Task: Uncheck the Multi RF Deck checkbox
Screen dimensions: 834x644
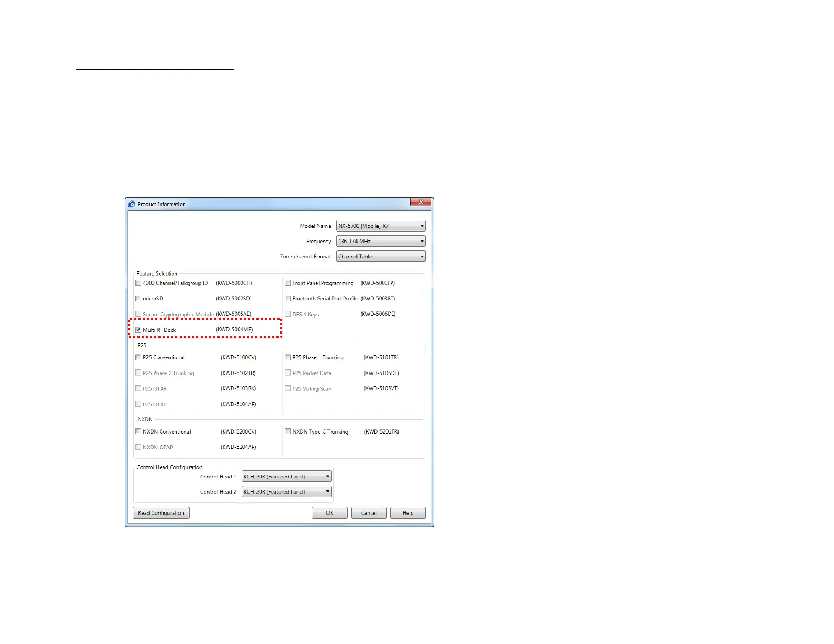Action: click(138, 330)
